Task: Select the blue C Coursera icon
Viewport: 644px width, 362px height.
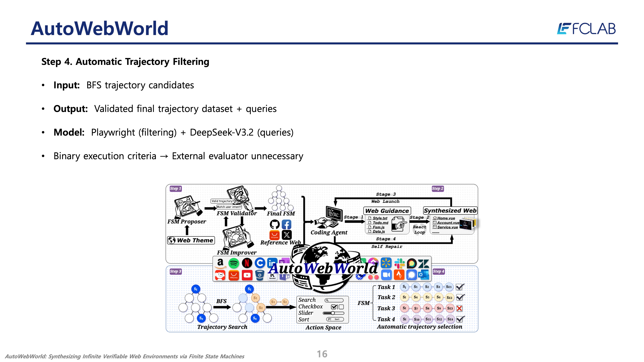Action: pyautogui.click(x=260, y=263)
